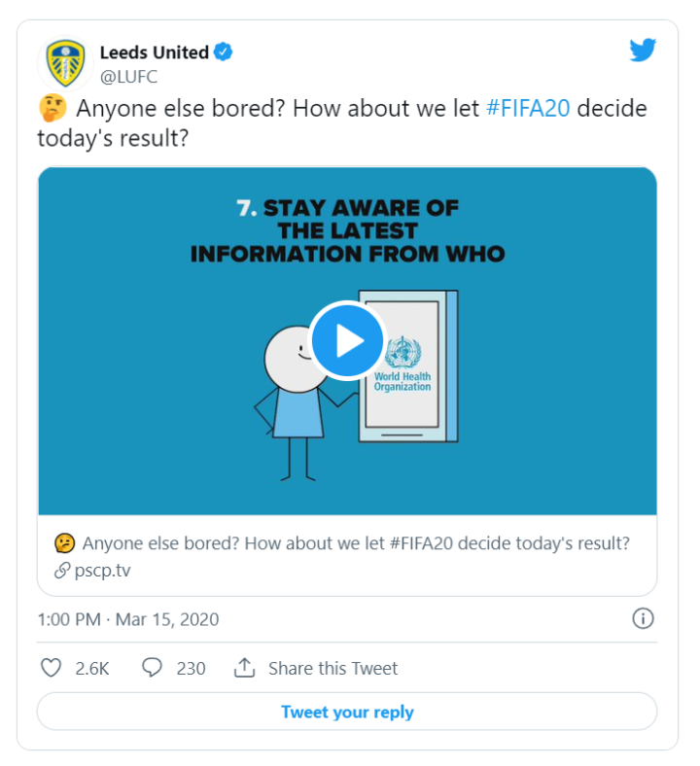Click the chain link icon beside pscp.tv
The height and width of the screenshot is (766, 700).
(x=63, y=571)
